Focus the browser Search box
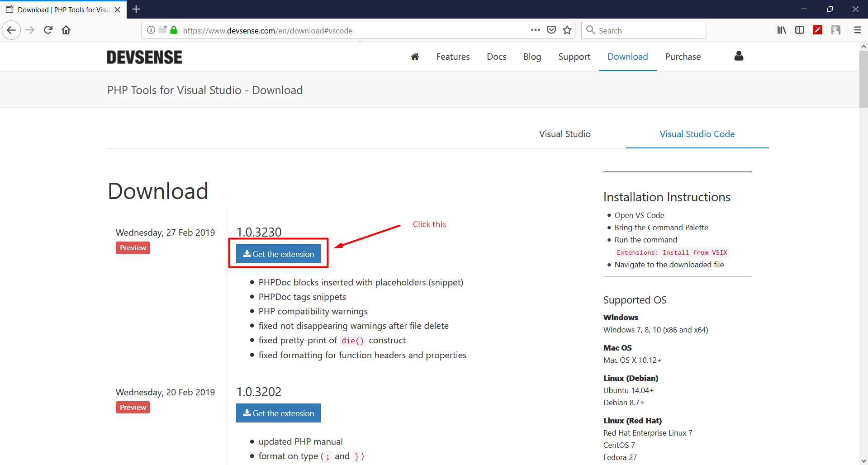The image size is (868, 465). (x=643, y=30)
